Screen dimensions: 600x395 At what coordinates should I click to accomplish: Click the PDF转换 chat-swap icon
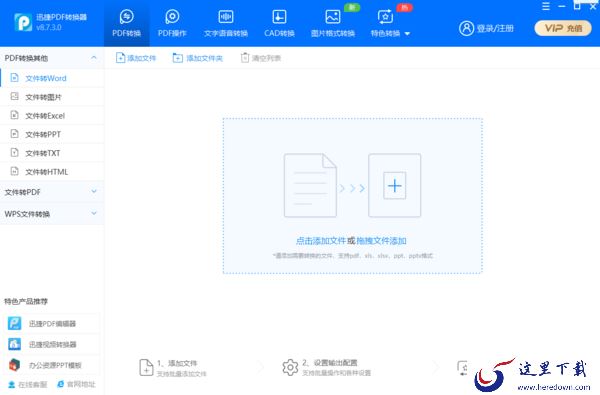(127, 17)
